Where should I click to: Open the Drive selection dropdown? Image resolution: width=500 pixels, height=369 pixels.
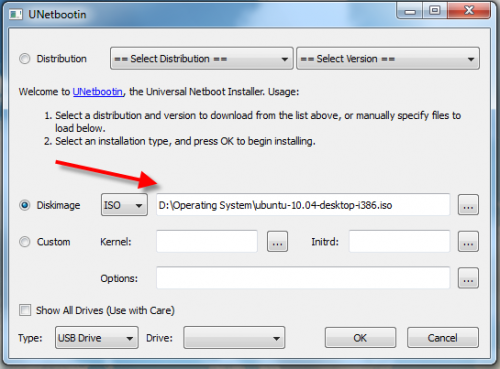[x=234, y=338]
